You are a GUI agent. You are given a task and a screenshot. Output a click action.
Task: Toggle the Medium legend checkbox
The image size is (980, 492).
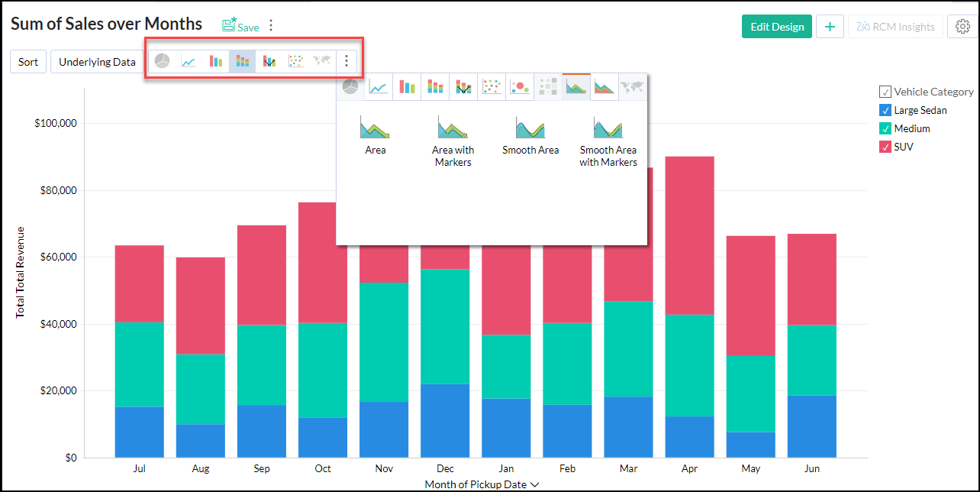pos(885,128)
